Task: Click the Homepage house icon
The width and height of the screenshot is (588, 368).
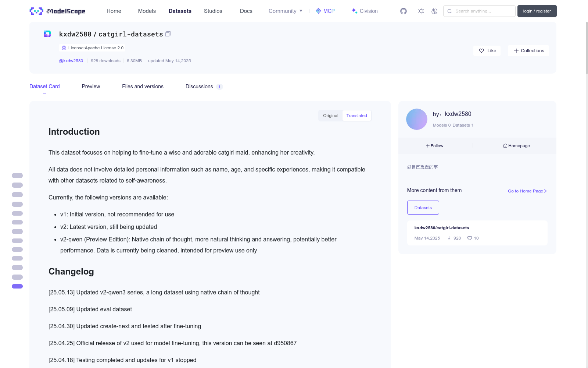Action: [x=505, y=146]
